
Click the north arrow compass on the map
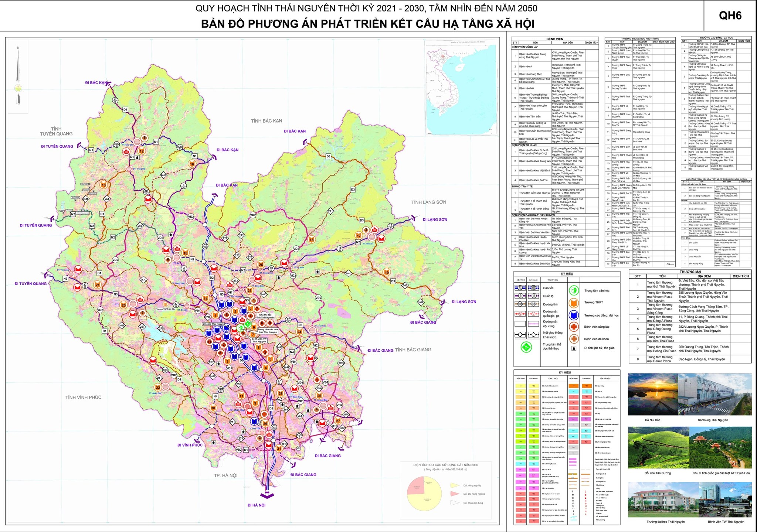pos(17,76)
